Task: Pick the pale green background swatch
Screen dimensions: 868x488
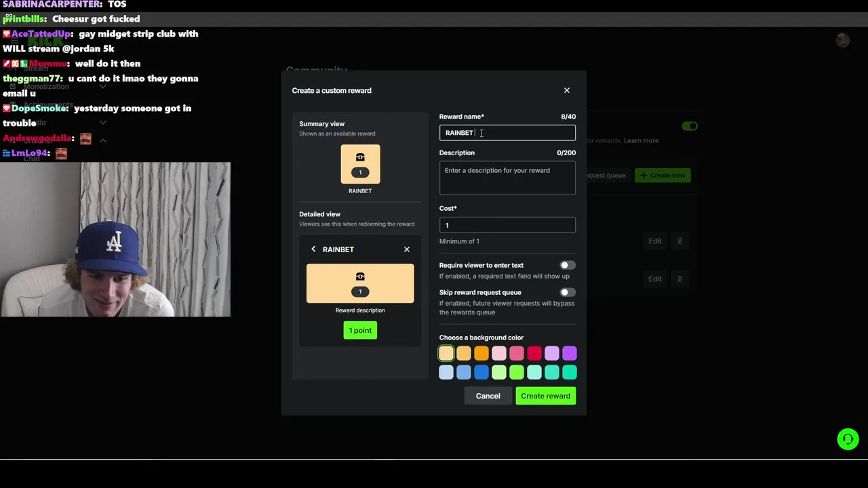Action: point(499,372)
